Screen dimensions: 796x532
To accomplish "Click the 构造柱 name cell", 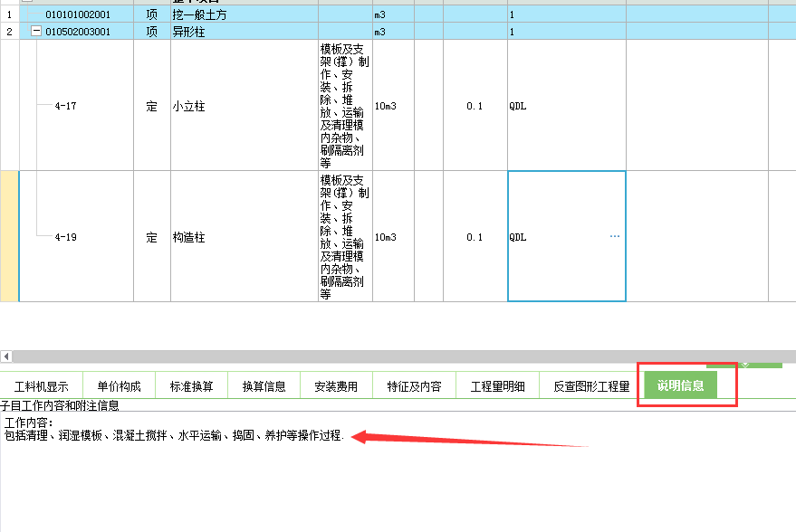I will coord(245,237).
